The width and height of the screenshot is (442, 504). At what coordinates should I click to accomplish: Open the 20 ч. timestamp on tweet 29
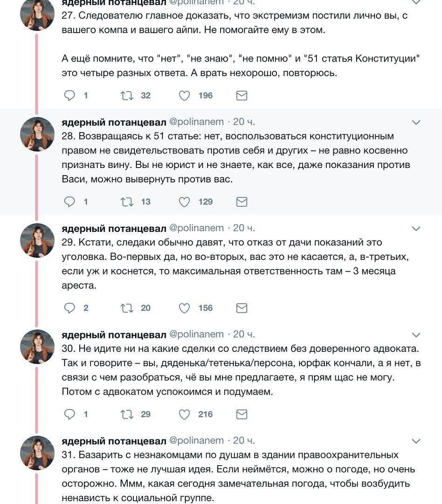(x=244, y=228)
